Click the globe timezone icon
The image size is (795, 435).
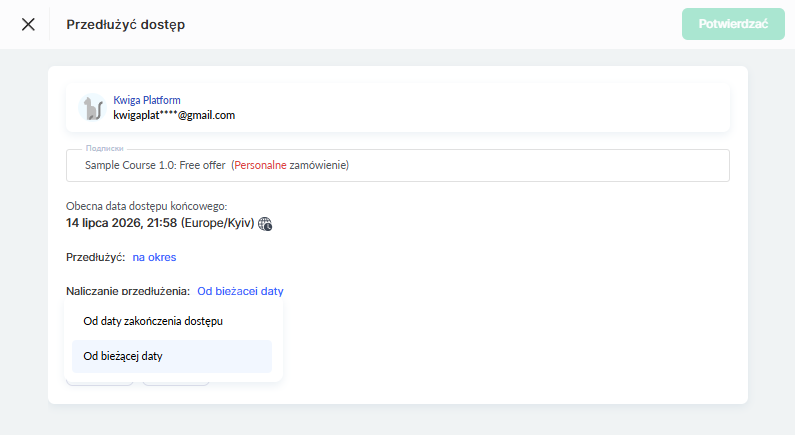(x=265, y=224)
